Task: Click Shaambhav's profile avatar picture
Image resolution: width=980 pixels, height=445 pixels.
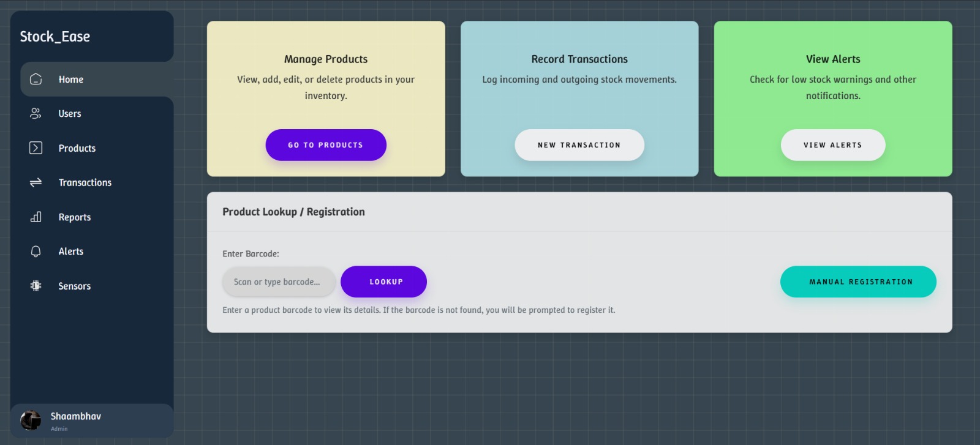Action: point(31,420)
